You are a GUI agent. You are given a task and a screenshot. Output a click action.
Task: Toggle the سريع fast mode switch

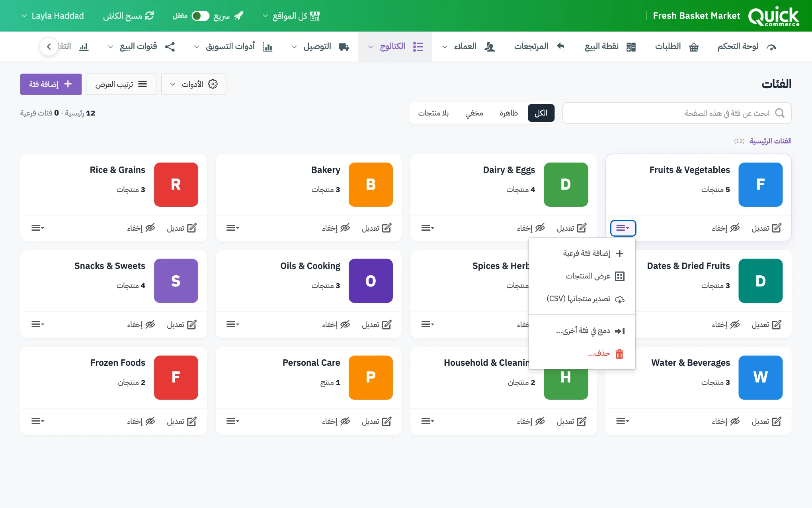pyautogui.click(x=200, y=16)
